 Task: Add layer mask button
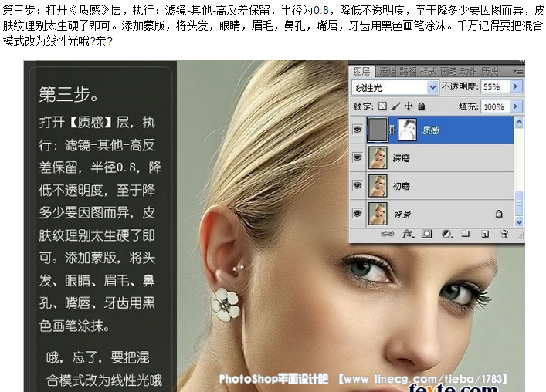coord(427,234)
